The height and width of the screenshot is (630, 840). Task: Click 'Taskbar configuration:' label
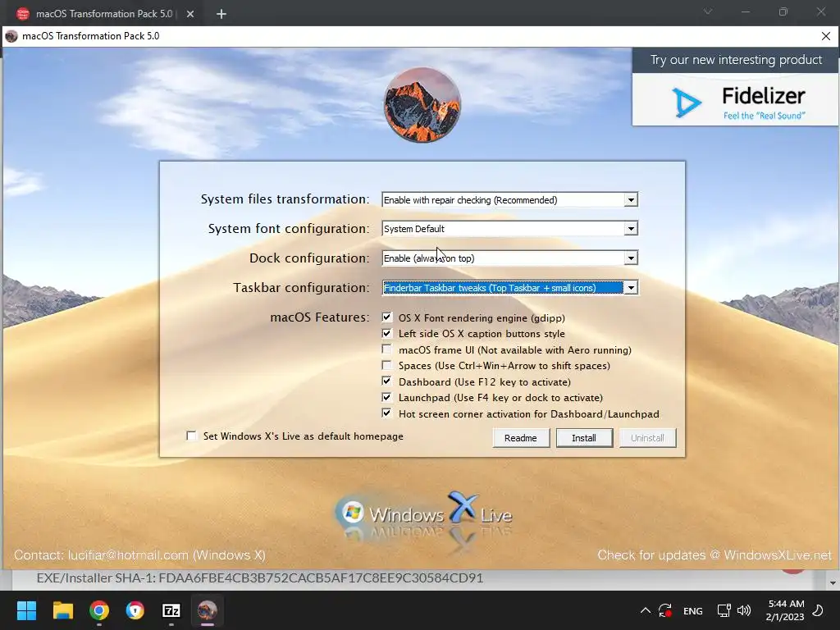pos(301,288)
